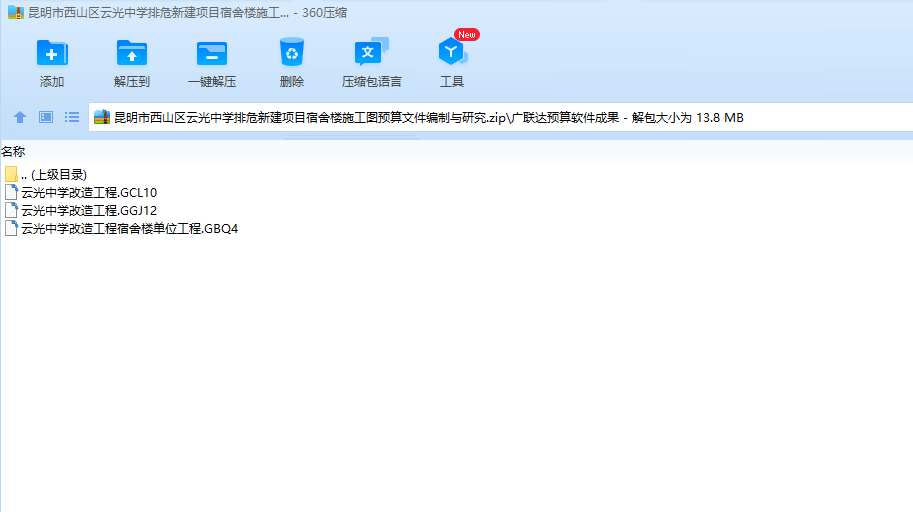
Task: Click the 添加 (Add) toolbar icon
Action: [52, 53]
